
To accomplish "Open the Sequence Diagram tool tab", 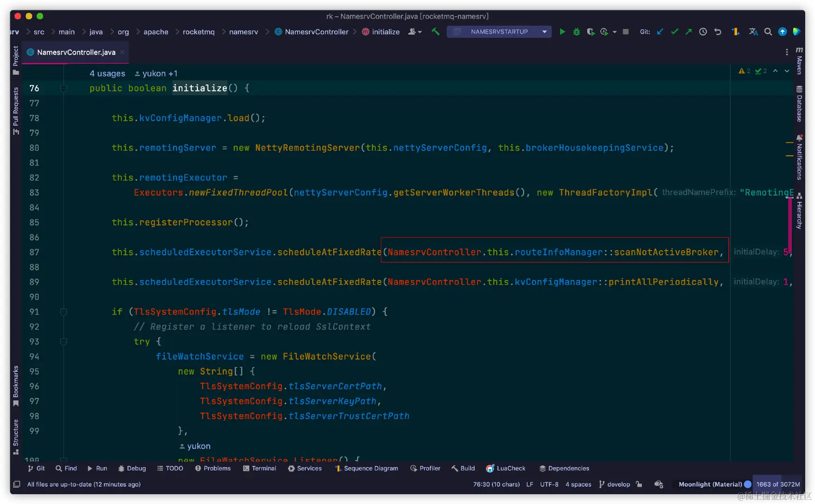I will [x=366, y=468].
